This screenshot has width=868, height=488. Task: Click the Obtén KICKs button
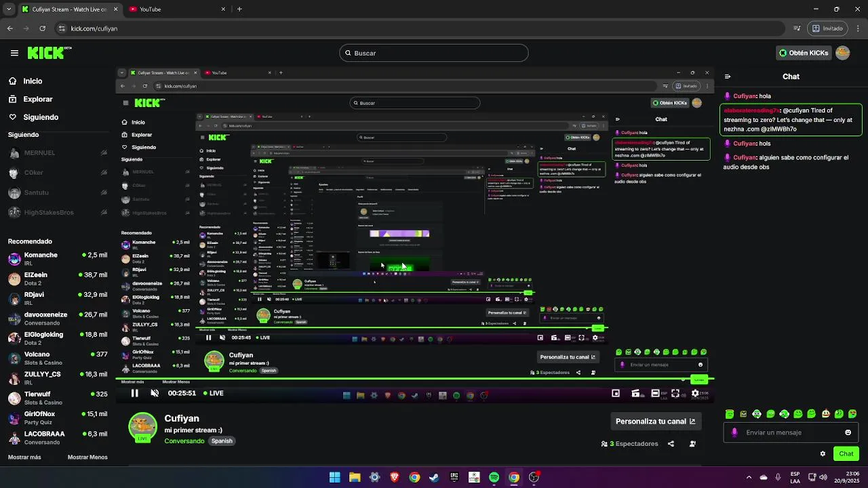pyautogui.click(x=804, y=53)
